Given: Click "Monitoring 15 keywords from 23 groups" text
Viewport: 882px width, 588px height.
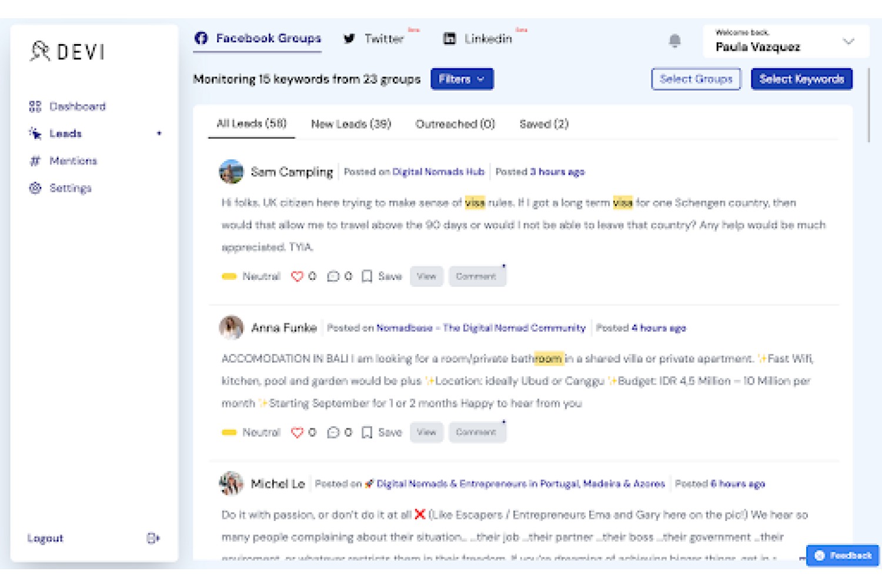Looking at the screenshot, I should [x=307, y=79].
